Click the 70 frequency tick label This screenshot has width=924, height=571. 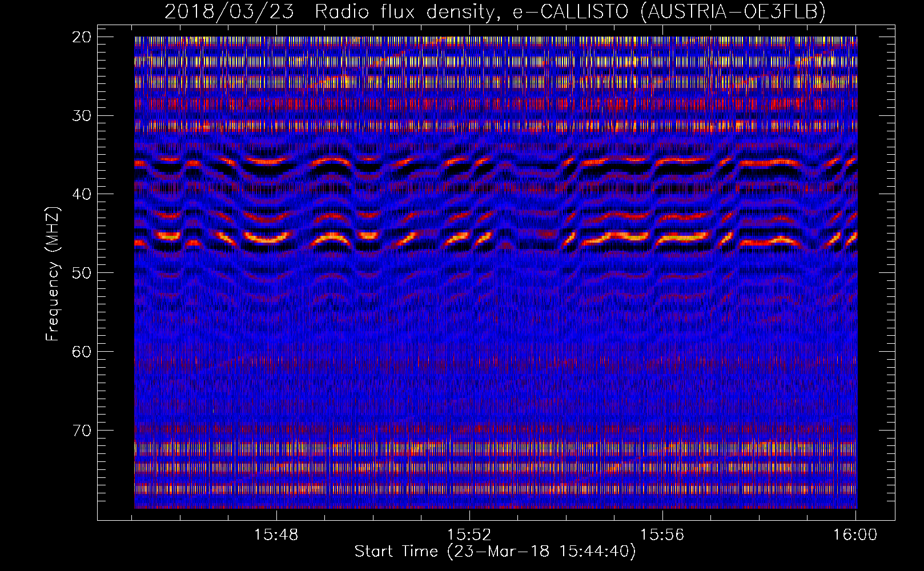[82, 431]
